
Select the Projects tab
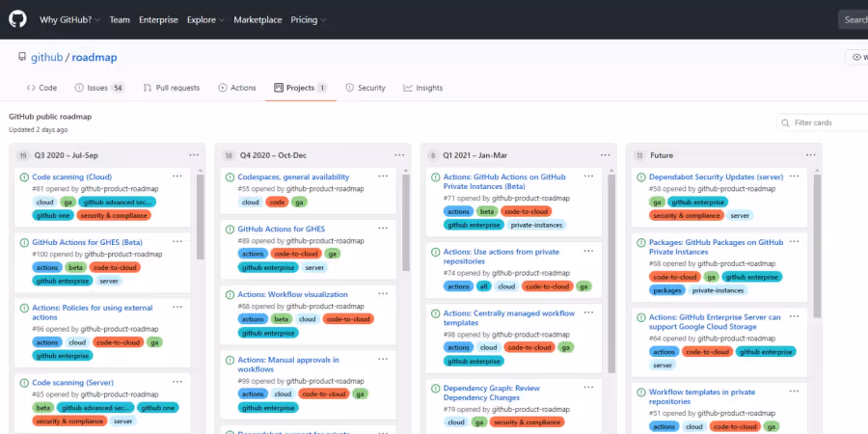point(301,88)
